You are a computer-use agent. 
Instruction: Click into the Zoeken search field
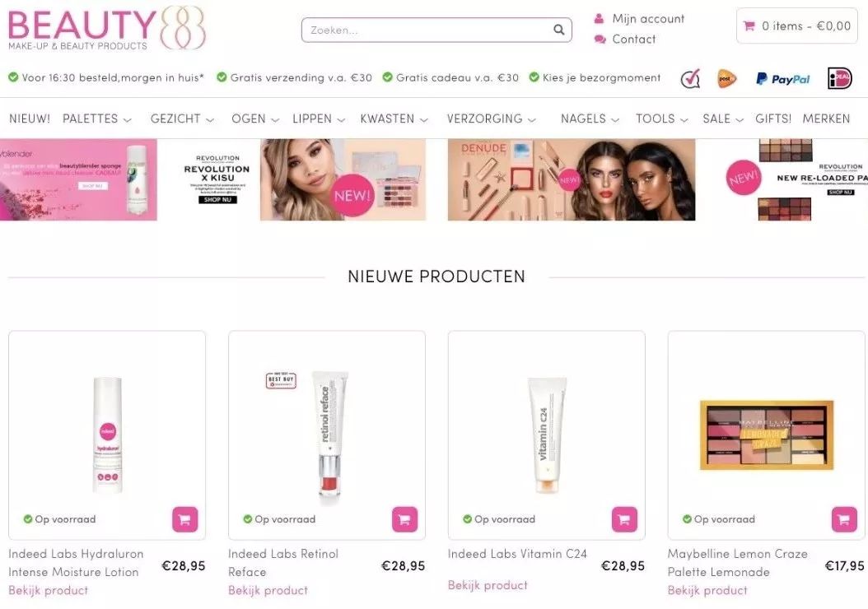[x=436, y=30]
